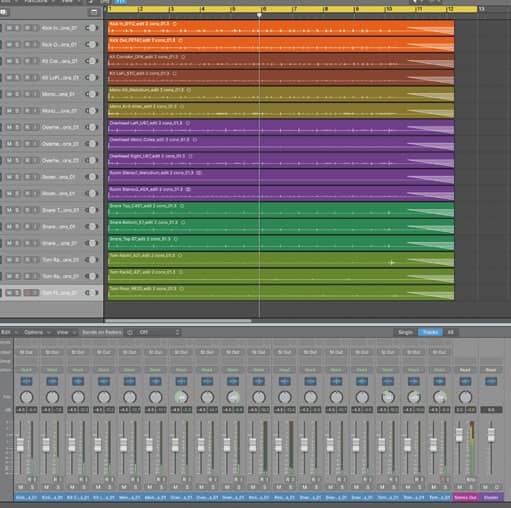Solo the Kick Out track in the header

(x=17, y=44)
